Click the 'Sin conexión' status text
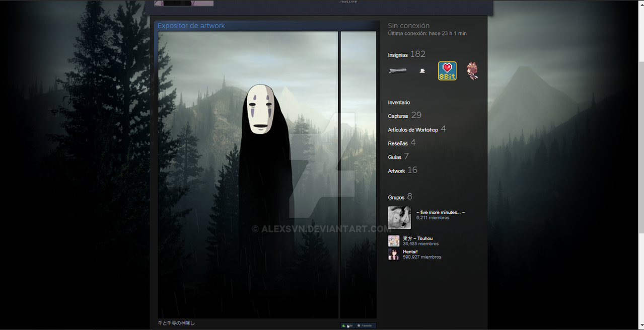This screenshot has width=644, height=330. [x=408, y=26]
